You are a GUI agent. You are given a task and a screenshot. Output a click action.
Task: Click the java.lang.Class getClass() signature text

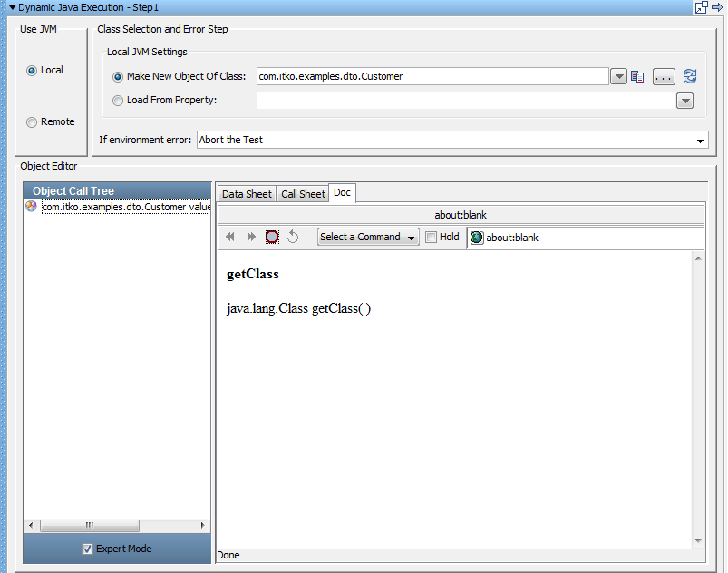pyautogui.click(x=298, y=308)
